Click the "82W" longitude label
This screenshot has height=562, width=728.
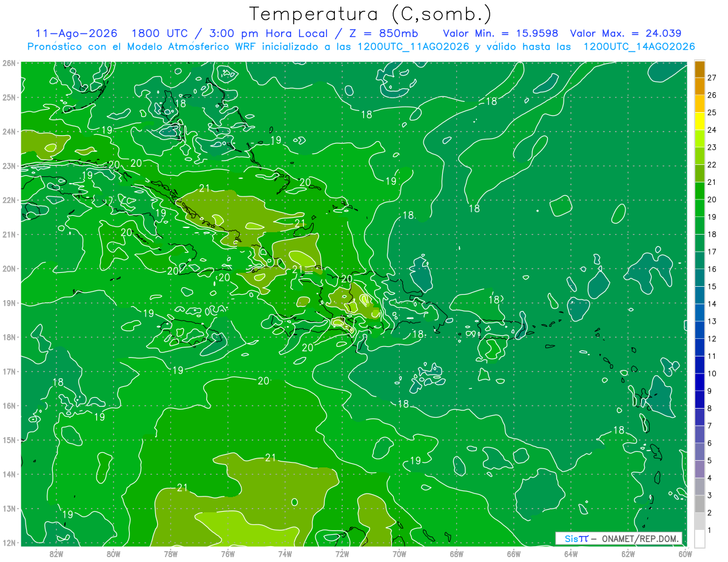tap(56, 554)
